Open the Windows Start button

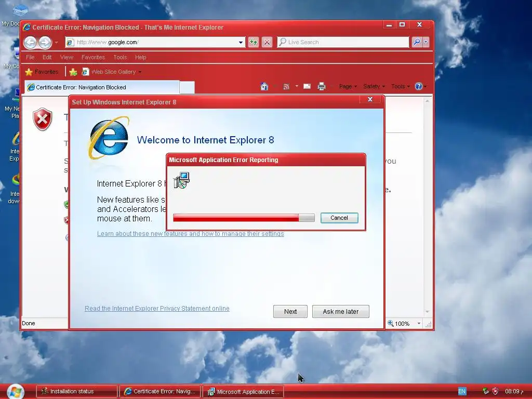16,392
